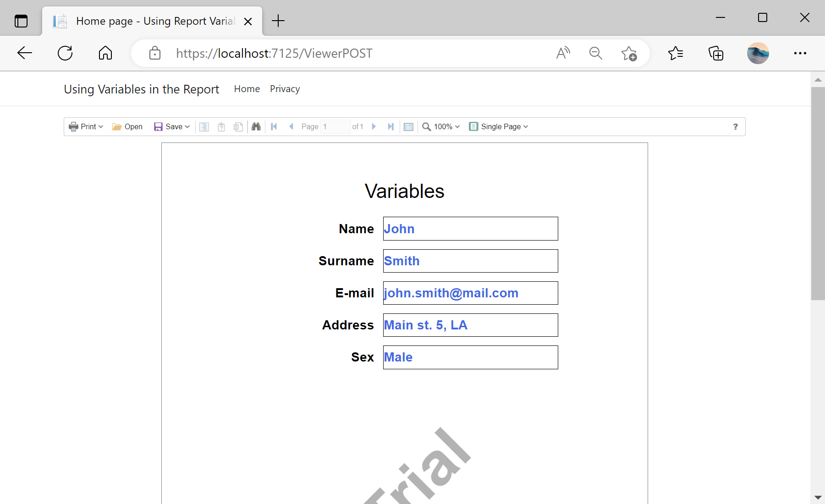Expand the Save format dropdown
Image resolution: width=825 pixels, height=504 pixels.
pyautogui.click(x=172, y=127)
